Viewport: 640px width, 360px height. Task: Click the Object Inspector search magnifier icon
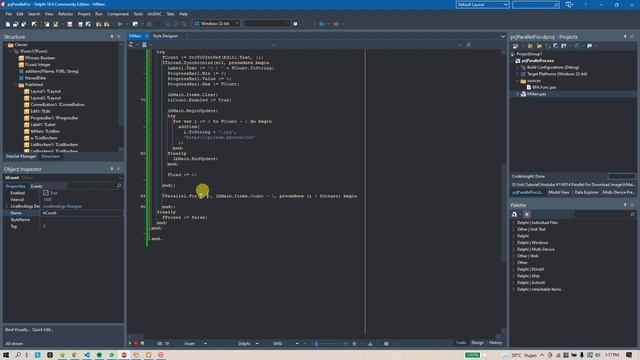pyautogui.click(x=119, y=186)
